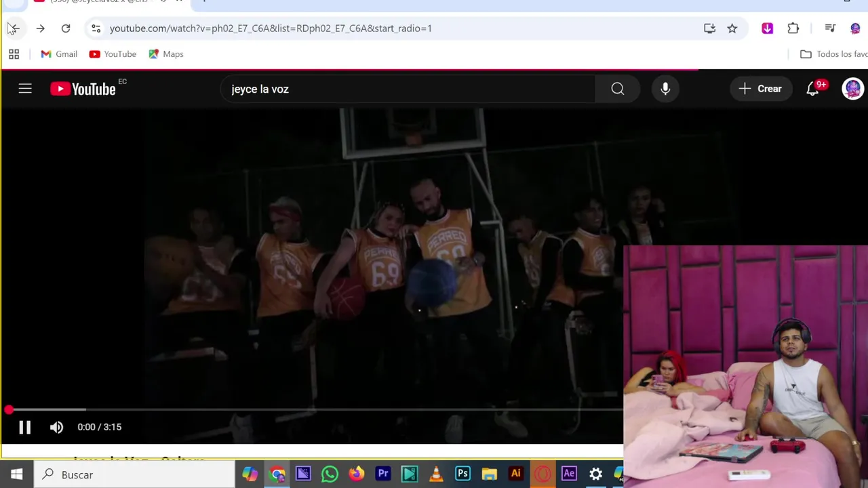Open Copilot from the taskbar
The height and width of the screenshot is (488, 868).
250,474
